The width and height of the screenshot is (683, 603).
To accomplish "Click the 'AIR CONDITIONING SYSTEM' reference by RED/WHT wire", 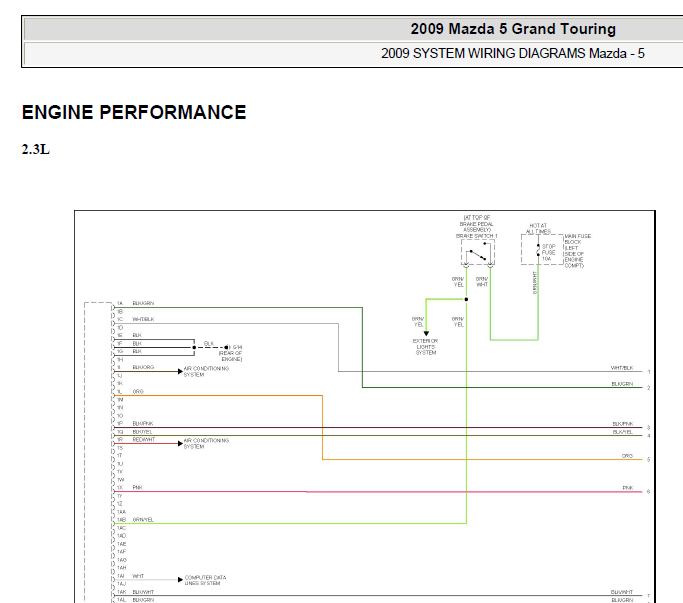I will click(x=206, y=444).
